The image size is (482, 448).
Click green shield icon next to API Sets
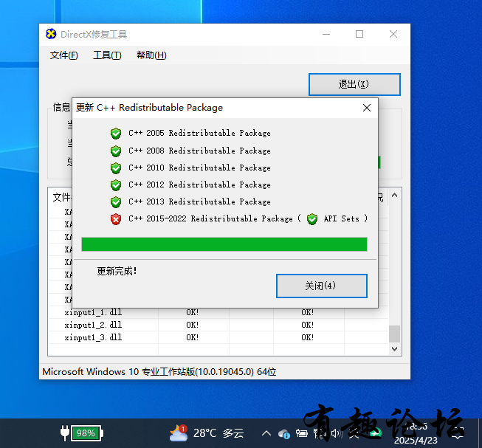(x=312, y=219)
